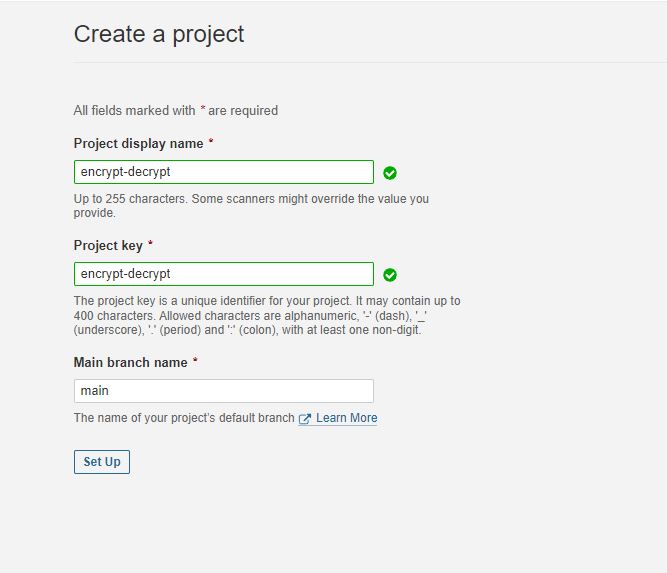Viewport: 667px width, 573px height.
Task: Click the Set Up button
Action: 102,462
